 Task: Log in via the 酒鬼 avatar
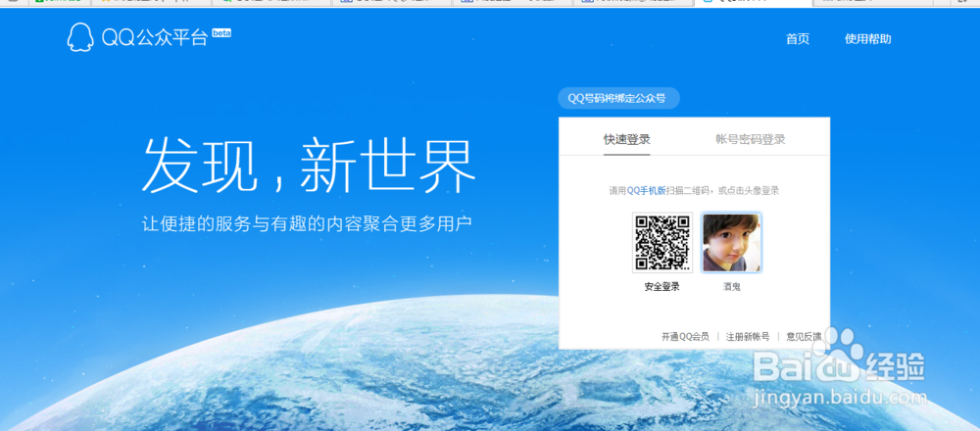(x=731, y=242)
